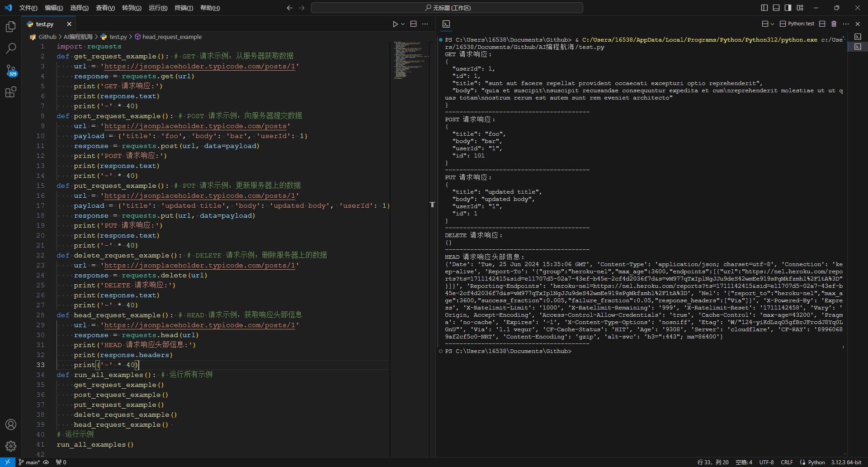Kill terminal with the trash icon
This screenshot has width=868, height=467.
(x=834, y=24)
